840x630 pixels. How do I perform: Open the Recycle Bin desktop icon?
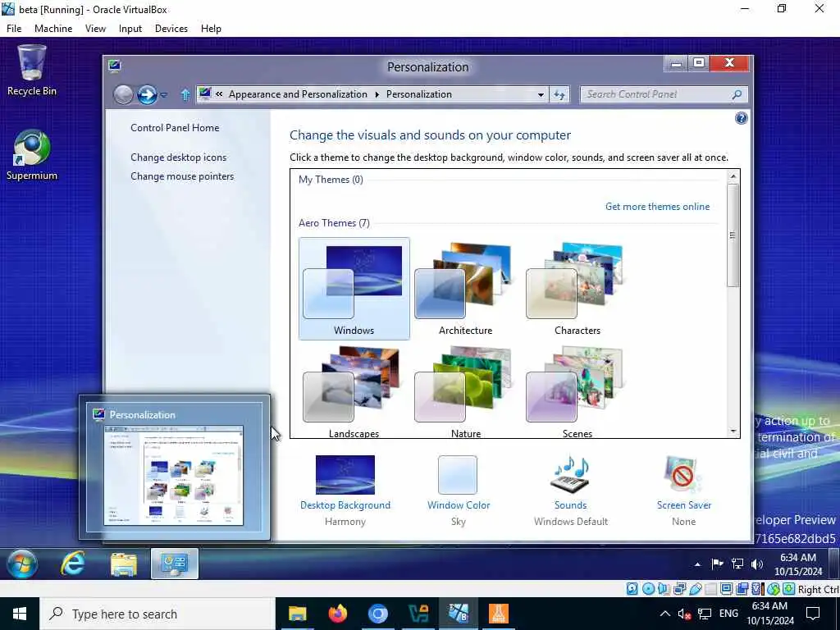32,71
